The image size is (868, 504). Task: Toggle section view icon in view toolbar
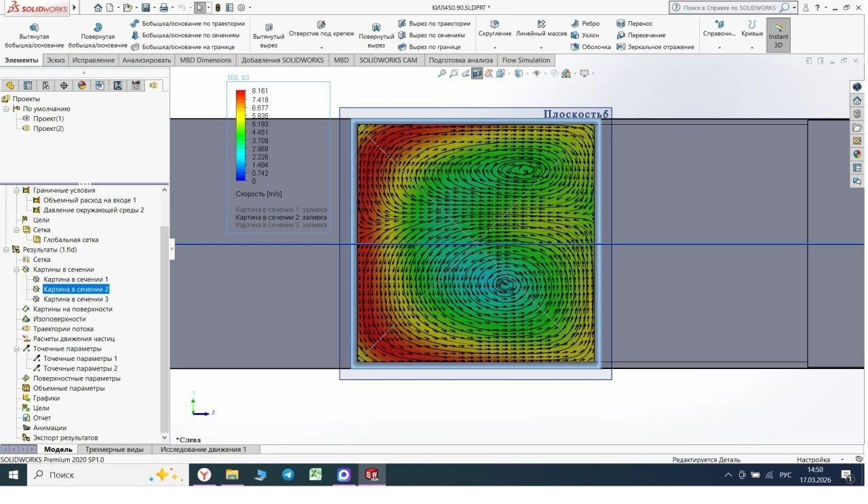477,73
